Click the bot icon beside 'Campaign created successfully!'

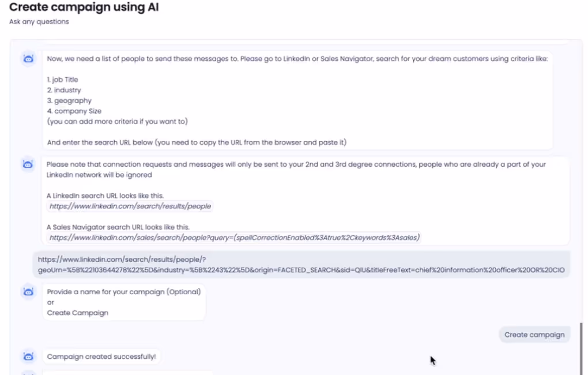click(x=28, y=356)
